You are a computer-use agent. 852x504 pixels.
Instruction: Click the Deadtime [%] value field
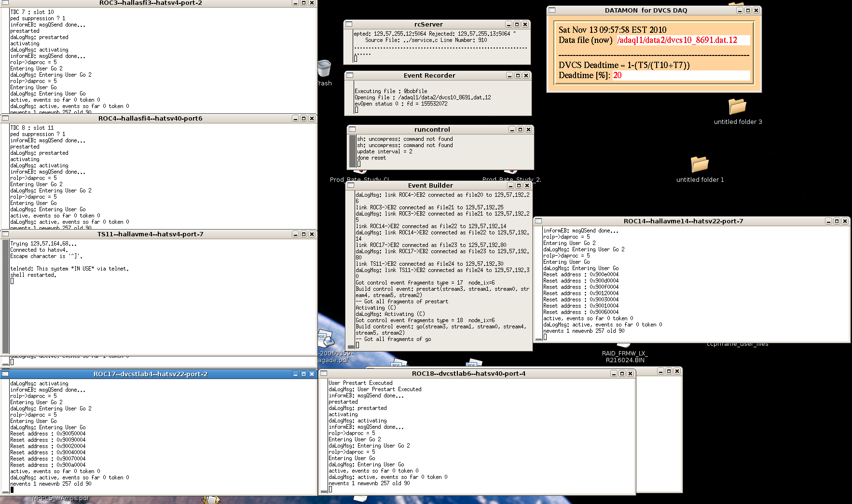[681, 75]
